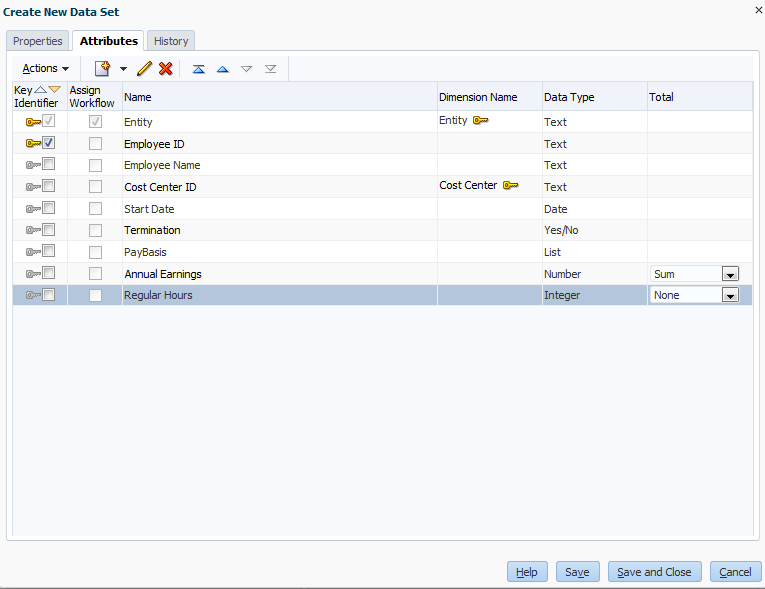Click the Move to Top icon

tap(199, 69)
